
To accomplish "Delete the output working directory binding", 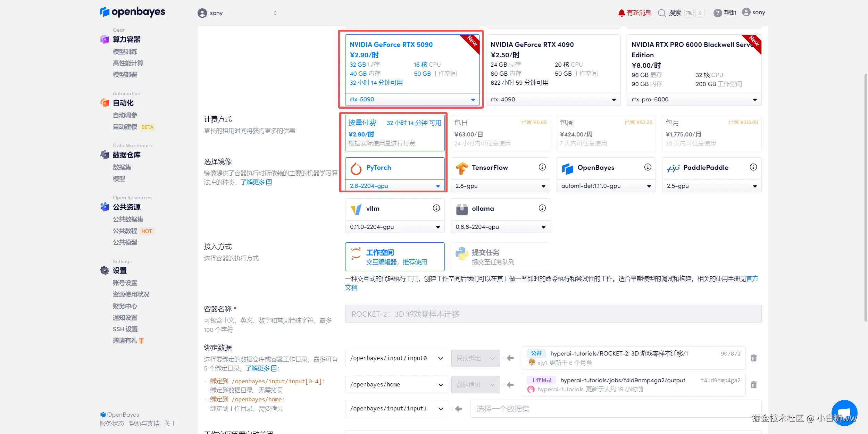I will point(754,385).
